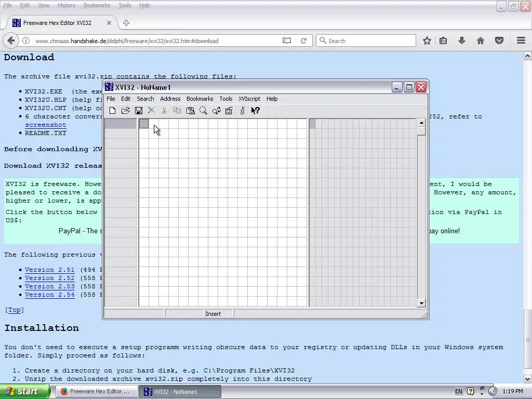Screen dimensions: 532x399
Task: Click the XVI32 scrollbar down arrow
Action: (x=421, y=303)
